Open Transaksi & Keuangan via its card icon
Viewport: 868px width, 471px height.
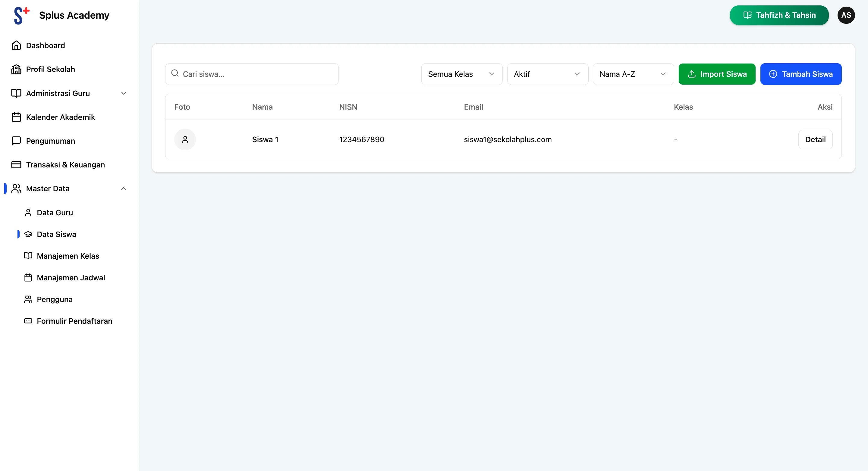click(x=17, y=165)
